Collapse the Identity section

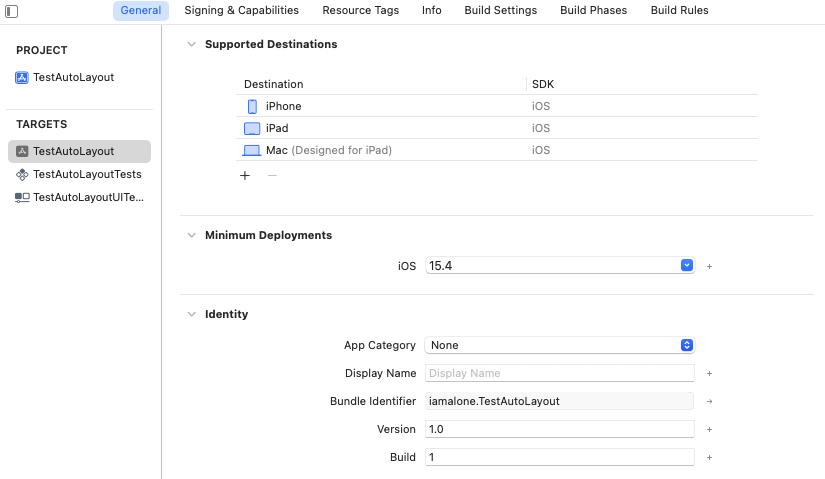[x=191, y=314]
